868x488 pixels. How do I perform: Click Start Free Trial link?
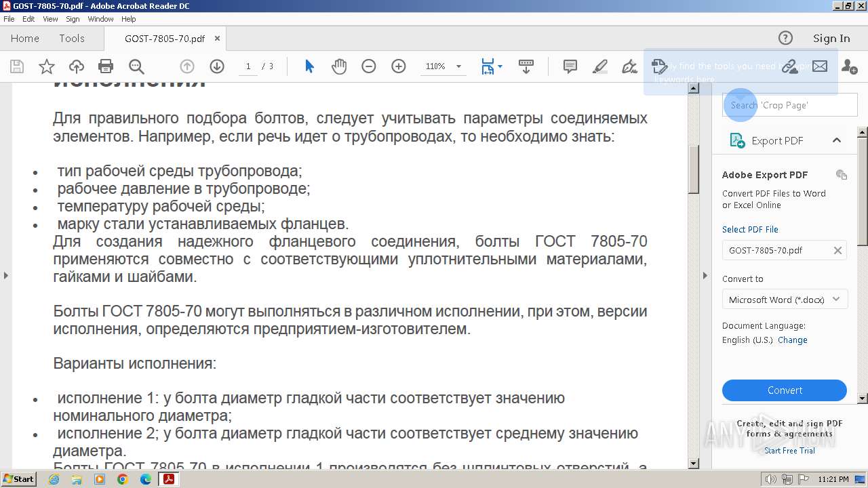(x=789, y=451)
